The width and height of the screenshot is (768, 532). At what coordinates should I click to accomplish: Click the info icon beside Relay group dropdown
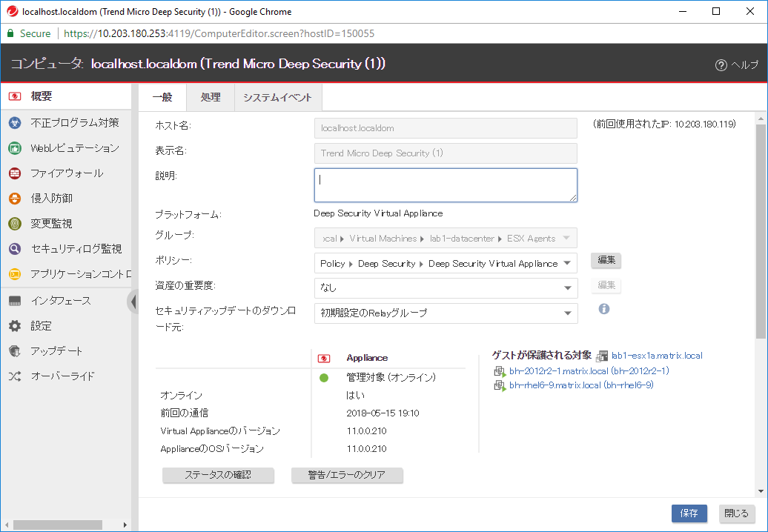click(x=603, y=309)
